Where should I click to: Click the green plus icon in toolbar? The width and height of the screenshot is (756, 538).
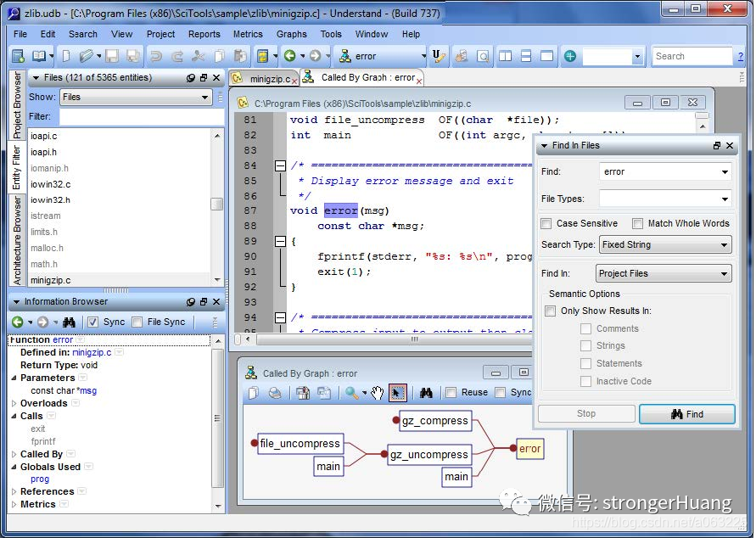[x=570, y=56]
